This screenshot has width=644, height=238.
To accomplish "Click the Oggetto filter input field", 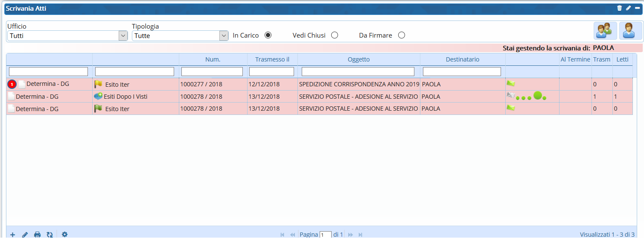I will (358, 71).
